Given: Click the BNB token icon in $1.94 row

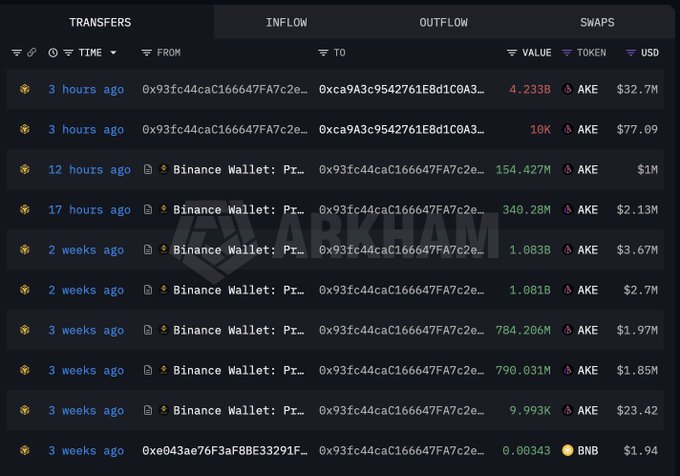Looking at the screenshot, I should coord(567,450).
